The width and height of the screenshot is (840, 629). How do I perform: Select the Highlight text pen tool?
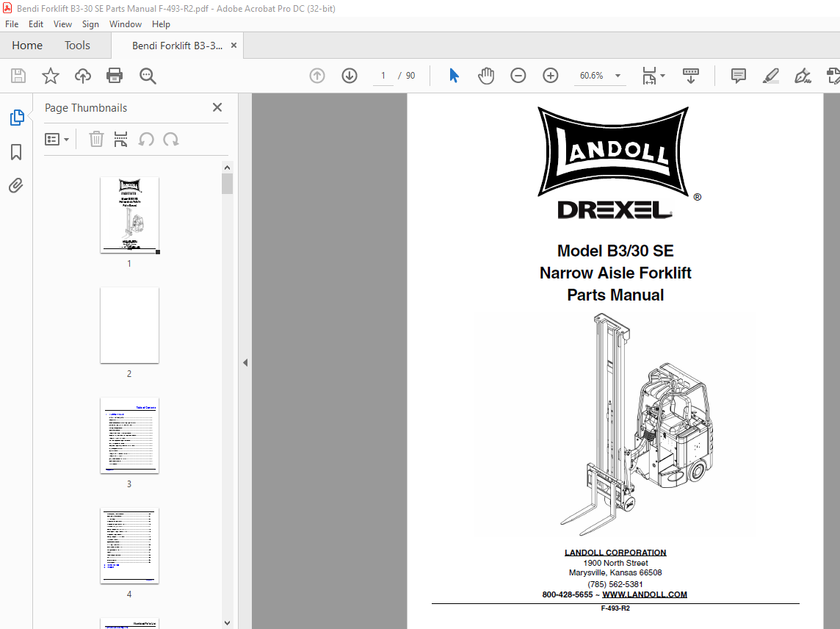coord(770,76)
